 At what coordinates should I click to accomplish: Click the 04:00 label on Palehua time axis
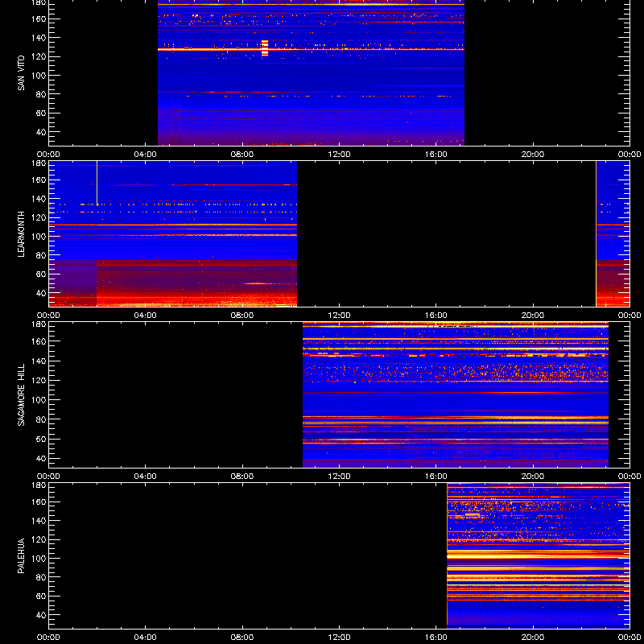point(146,638)
